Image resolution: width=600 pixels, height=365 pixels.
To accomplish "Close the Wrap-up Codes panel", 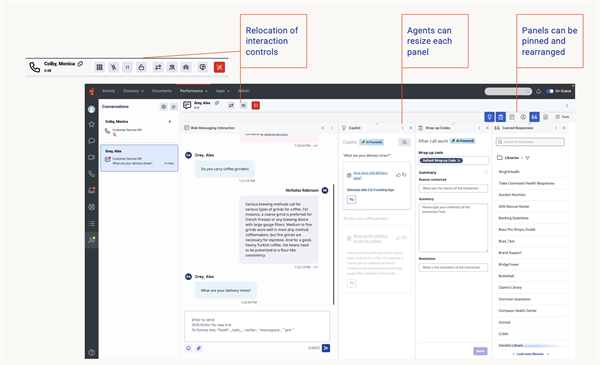I will point(487,128).
